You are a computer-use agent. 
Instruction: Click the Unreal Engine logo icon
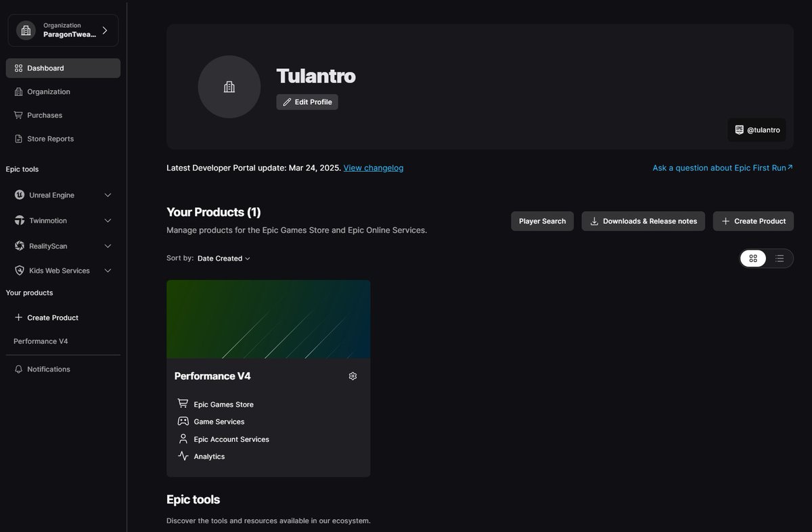tap(20, 195)
